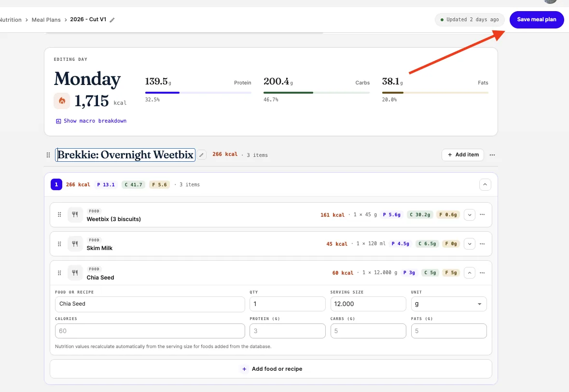Click the Skim Milk food name

pos(99,248)
